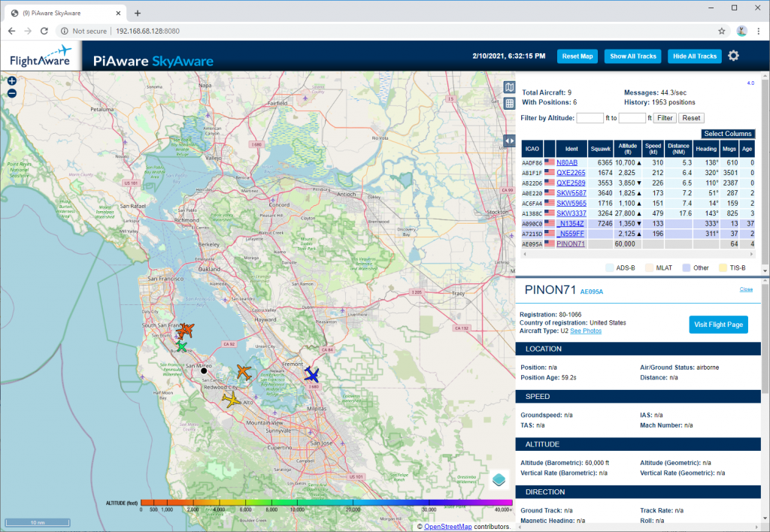Sort table by Squawk column

click(601, 149)
